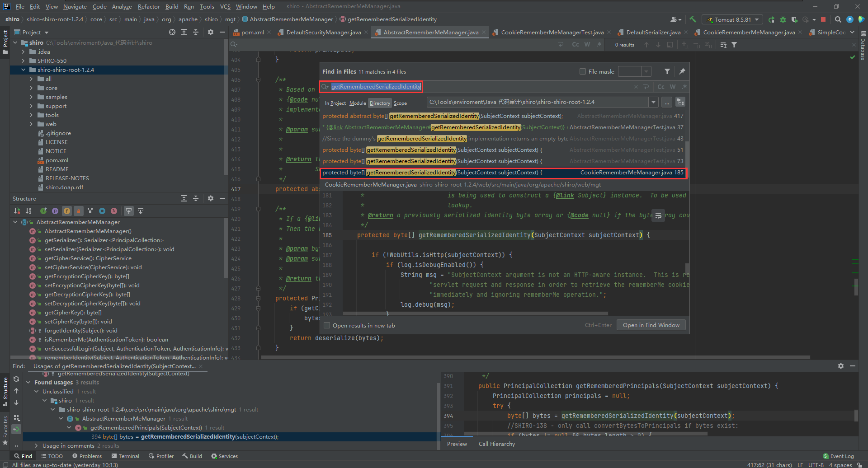Click the Build Project hammer icon
868x468 pixels.
[693, 19]
